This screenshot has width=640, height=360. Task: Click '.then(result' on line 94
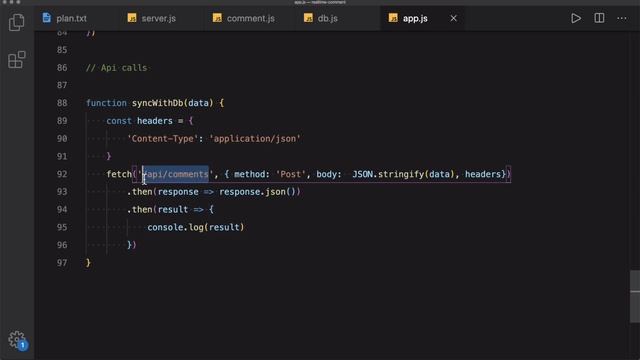click(x=158, y=209)
